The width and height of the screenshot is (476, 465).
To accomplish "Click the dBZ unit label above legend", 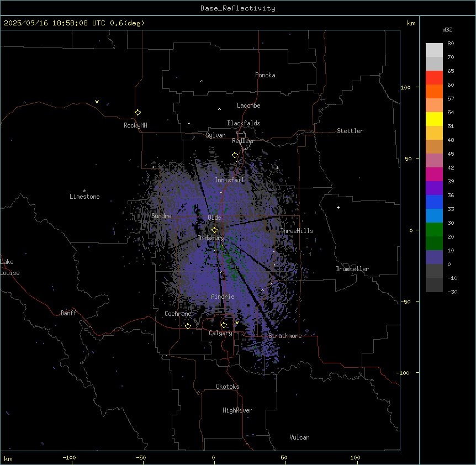I will 447,29.
